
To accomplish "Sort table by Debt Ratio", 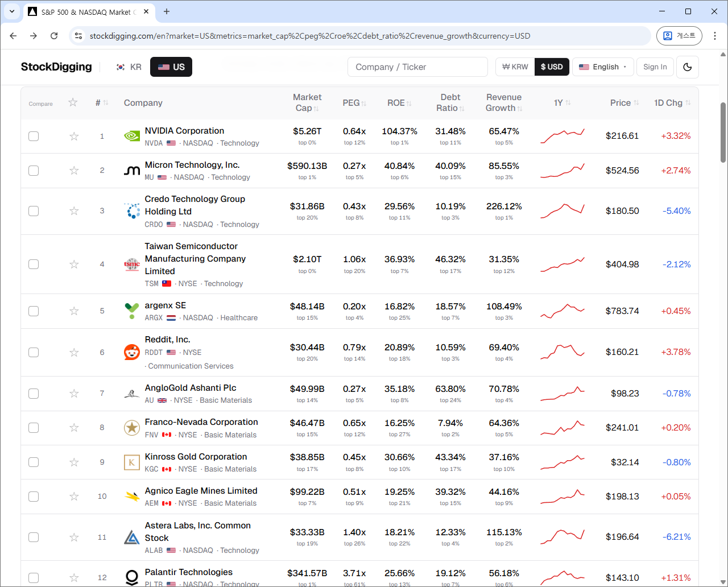I will point(450,102).
